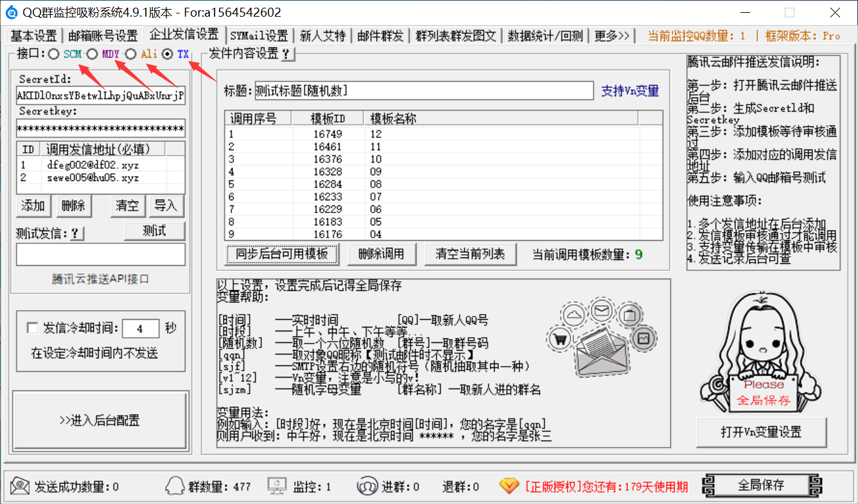
Task: Click the app logo in title bar
Action: pyautogui.click(x=12, y=12)
